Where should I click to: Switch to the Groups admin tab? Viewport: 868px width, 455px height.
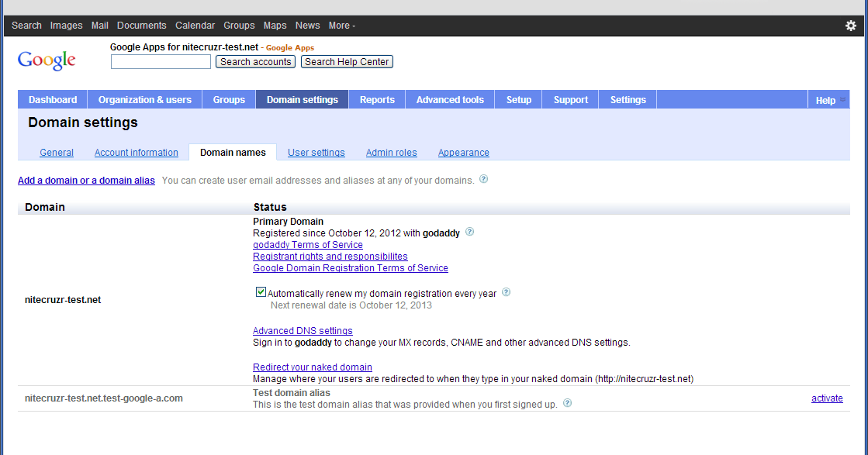point(229,99)
